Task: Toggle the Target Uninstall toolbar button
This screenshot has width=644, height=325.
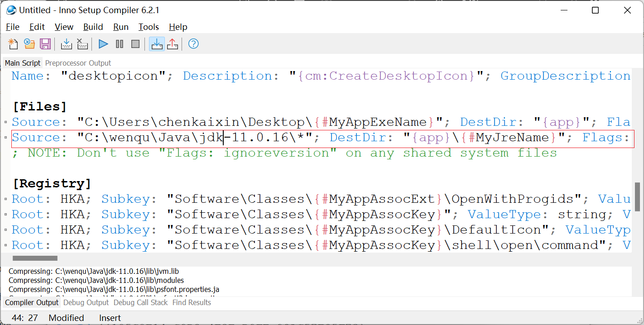Action: tap(173, 44)
